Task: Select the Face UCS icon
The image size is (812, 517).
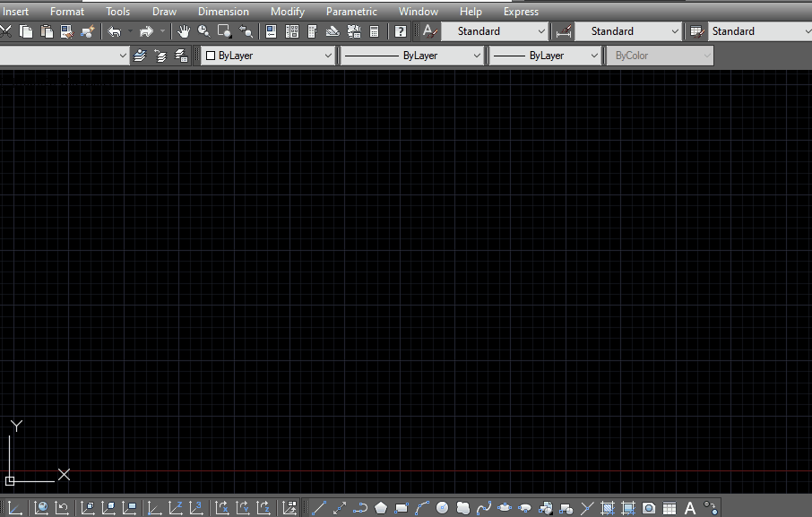Action: pyautogui.click(x=88, y=508)
